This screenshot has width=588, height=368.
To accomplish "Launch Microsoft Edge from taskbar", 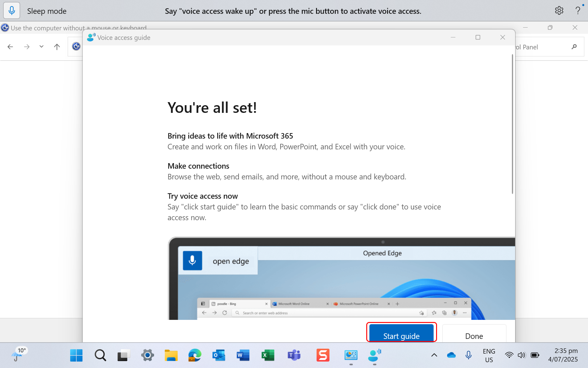I will [x=195, y=355].
